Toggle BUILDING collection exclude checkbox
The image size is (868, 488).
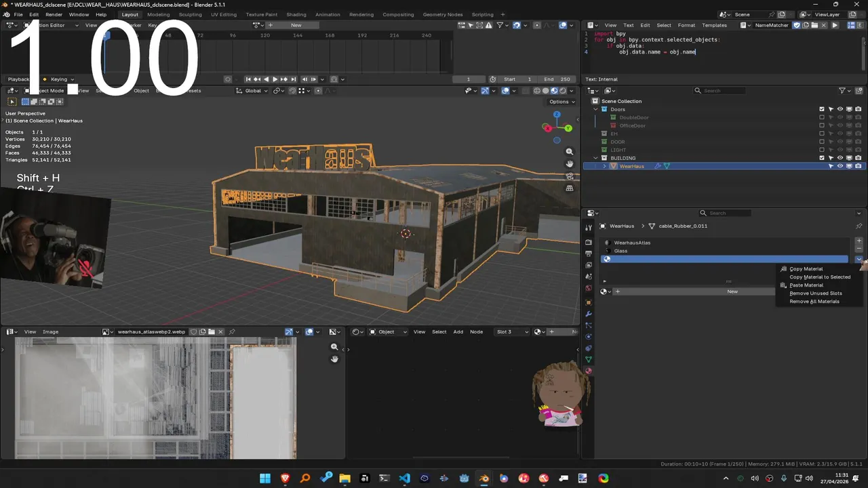[822, 158]
